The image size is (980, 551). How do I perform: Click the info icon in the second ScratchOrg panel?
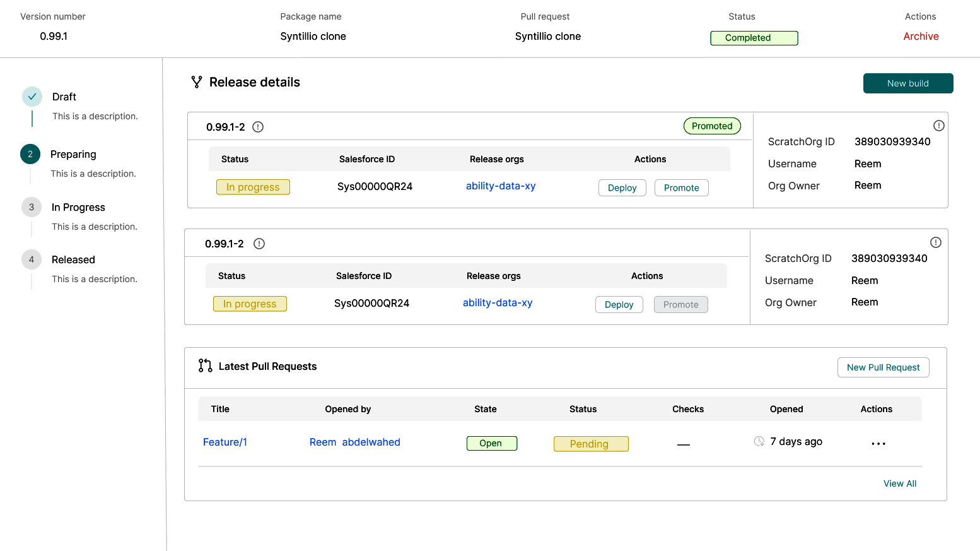pyautogui.click(x=936, y=242)
